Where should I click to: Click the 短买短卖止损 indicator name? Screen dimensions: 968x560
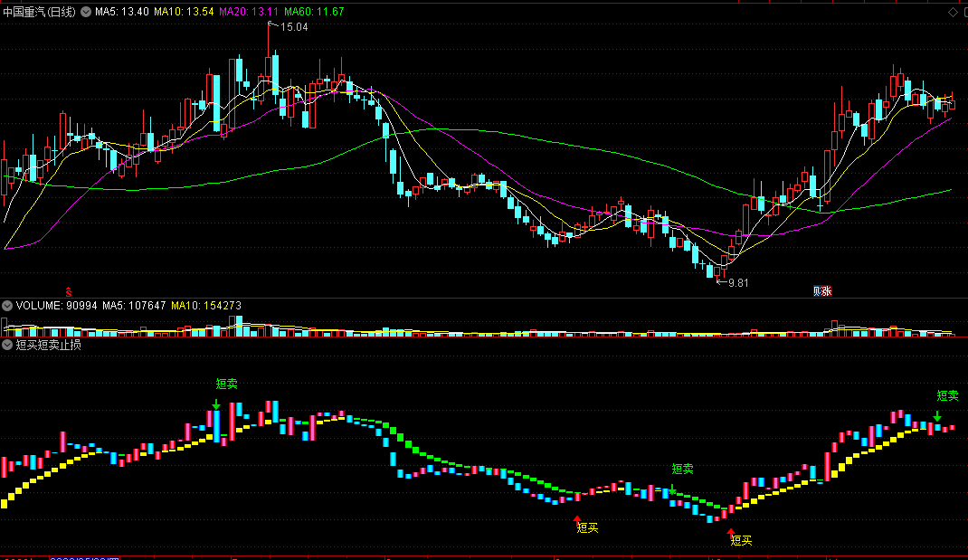click(x=48, y=345)
